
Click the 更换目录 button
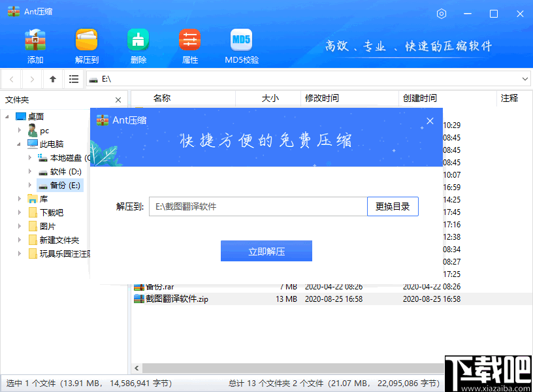pos(393,206)
